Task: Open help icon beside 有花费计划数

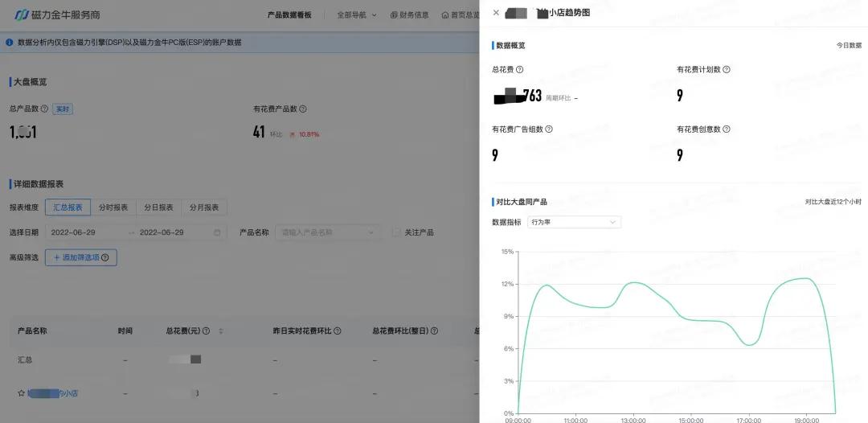Action: coord(727,70)
